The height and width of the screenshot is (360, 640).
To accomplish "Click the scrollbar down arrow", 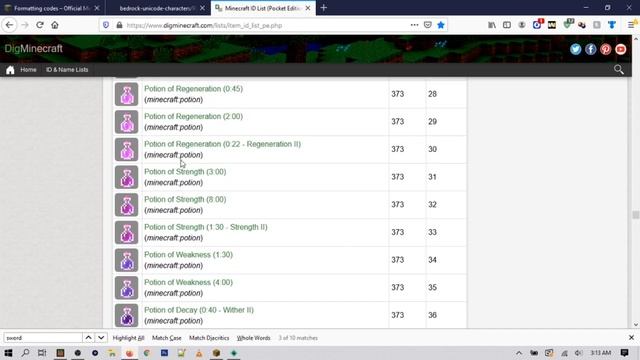I will [x=635, y=324].
